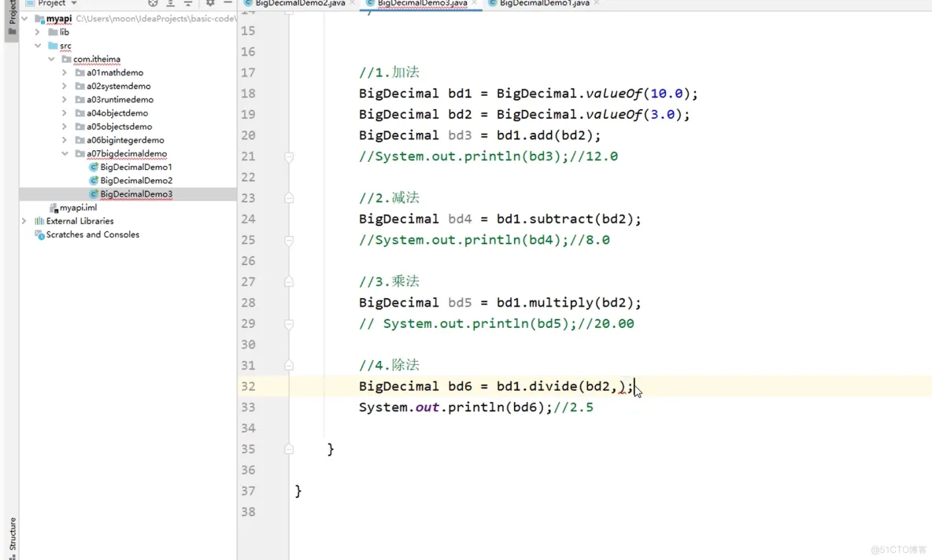The height and width of the screenshot is (560, 932).
Task: Click the Select Opened File target icon
Action: coord(153,3)
